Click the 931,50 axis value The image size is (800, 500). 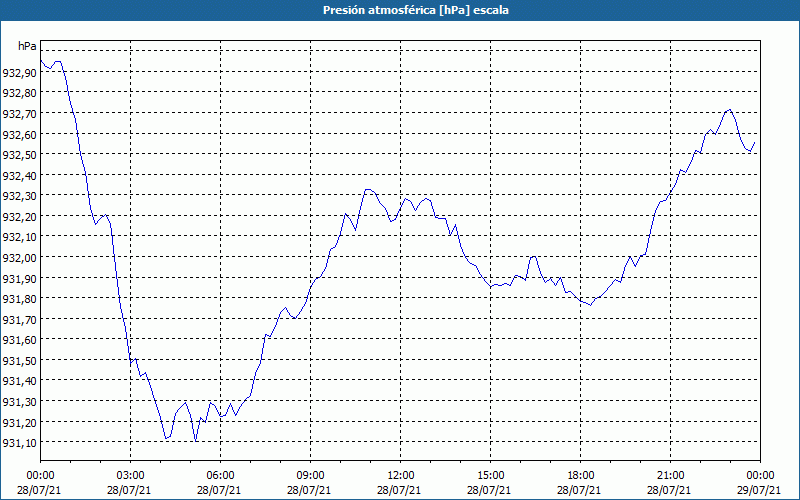(19, 361)
